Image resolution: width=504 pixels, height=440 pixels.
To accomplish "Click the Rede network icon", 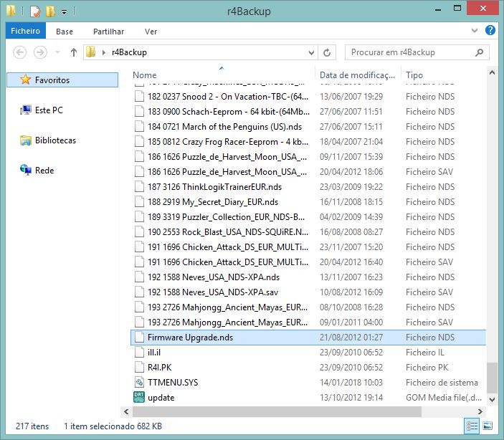I will tap(26, 169).
